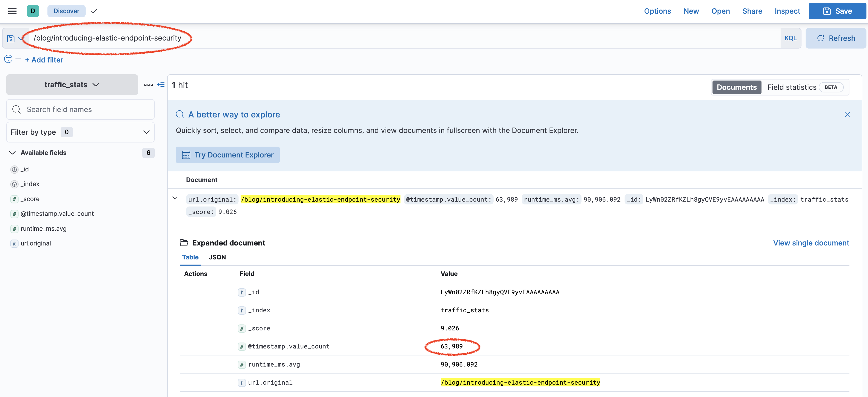Switch to Documents view toggle
The image size is (868, 397).
point(736,87)
